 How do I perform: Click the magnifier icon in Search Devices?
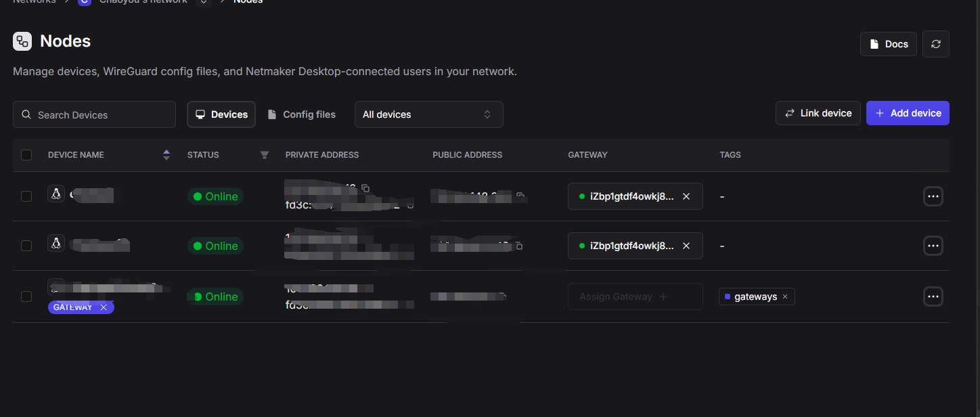point(26,114)
